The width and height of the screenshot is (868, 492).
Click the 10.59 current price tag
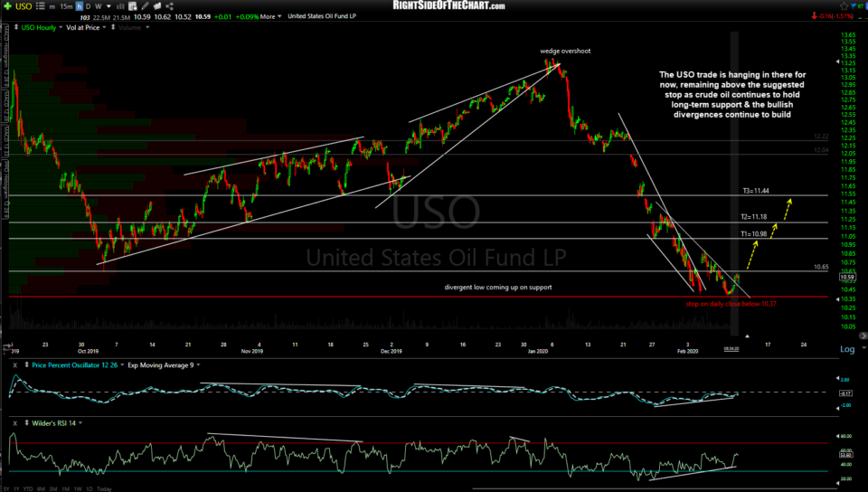[x=847, y=278]
